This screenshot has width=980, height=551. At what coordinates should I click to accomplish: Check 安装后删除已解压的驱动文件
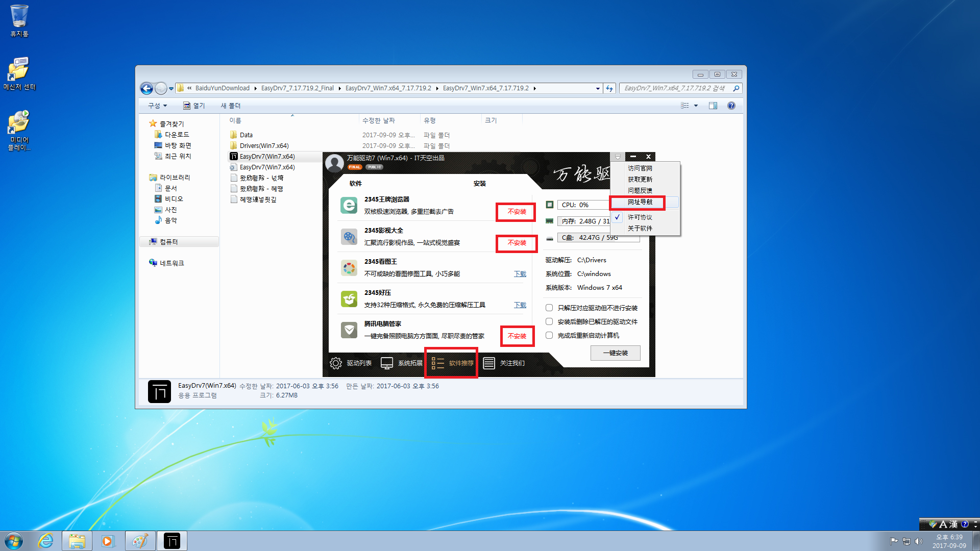coord(549,321)
